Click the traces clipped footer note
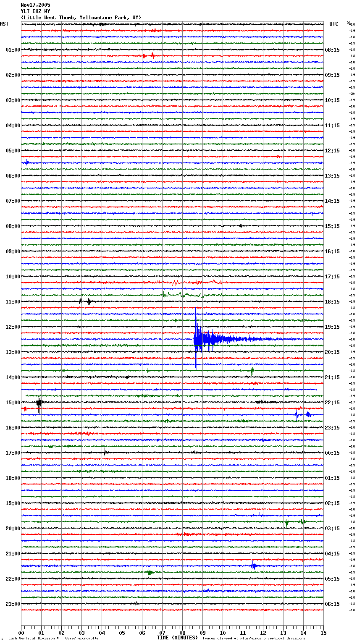 [254, 638]
